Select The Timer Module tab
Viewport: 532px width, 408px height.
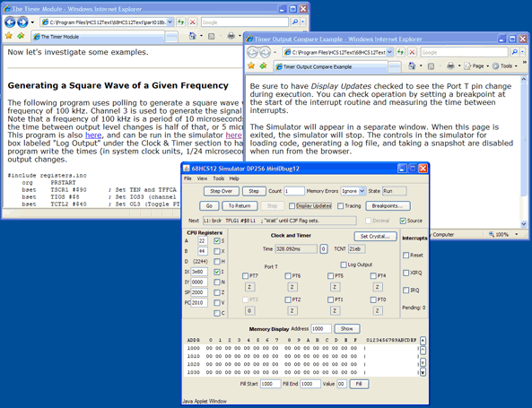coord(99,37)
